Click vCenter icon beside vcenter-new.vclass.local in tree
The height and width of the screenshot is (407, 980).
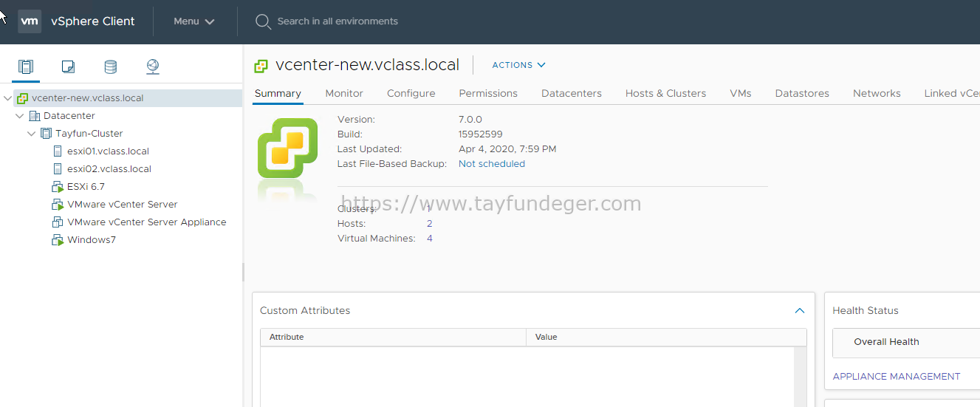[x=23, y=98]
